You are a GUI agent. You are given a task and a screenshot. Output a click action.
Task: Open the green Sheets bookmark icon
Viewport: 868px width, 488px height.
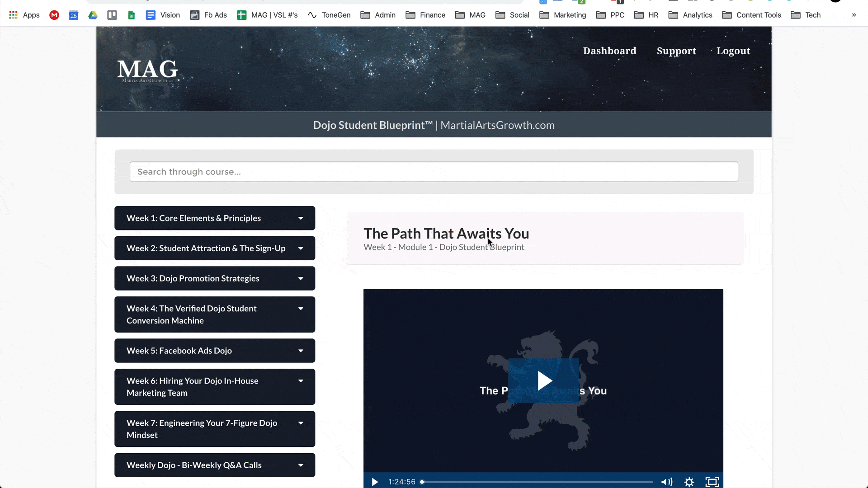pyautogui.click(x=132, y=15)
